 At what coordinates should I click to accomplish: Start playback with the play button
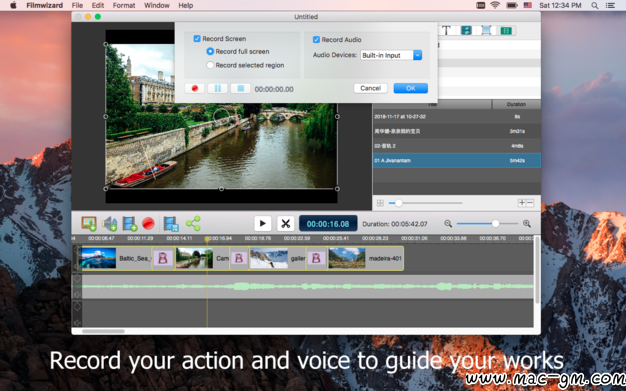(263, 224)
